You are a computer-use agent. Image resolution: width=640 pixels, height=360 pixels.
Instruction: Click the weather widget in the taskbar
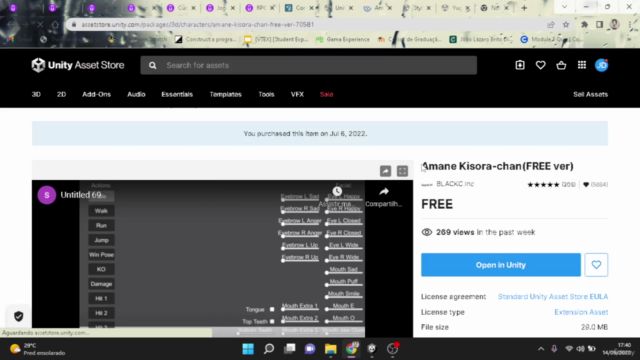click(x=38, y=349)
